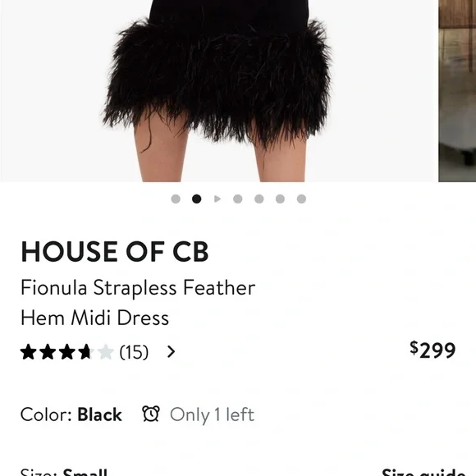Tap the $299 price

point(433,350)
